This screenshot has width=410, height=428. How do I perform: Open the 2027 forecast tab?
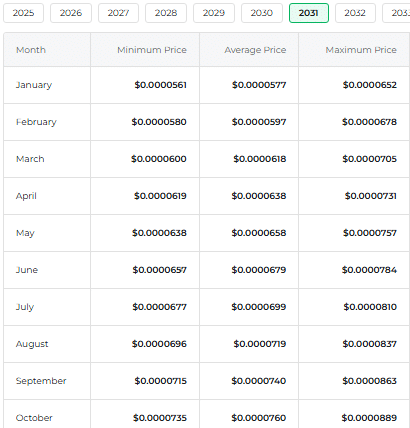118,13
